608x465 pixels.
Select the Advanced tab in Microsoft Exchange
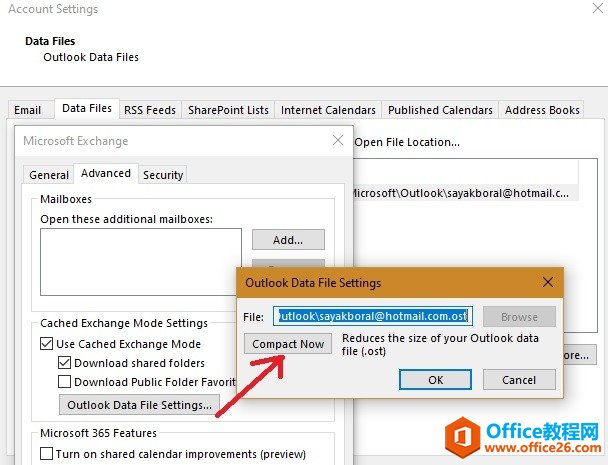pyautogui.click(x=106, y=173)
